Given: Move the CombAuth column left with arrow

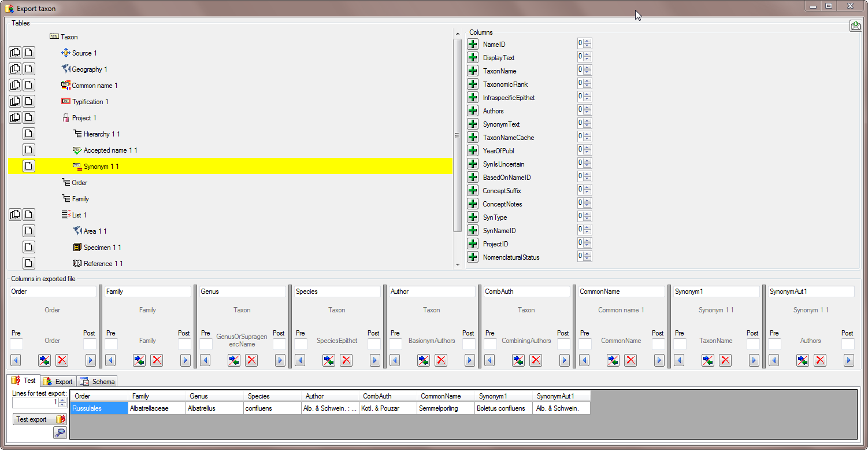Looking at the screenshot, I should coord(489,360).
